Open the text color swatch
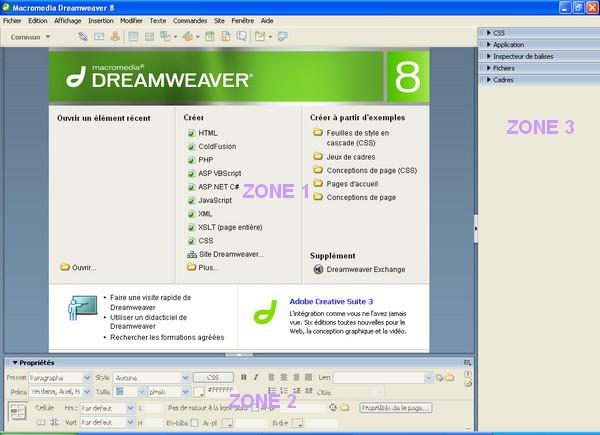This screenshot has width=600, height=435. (x=199, y=392)
